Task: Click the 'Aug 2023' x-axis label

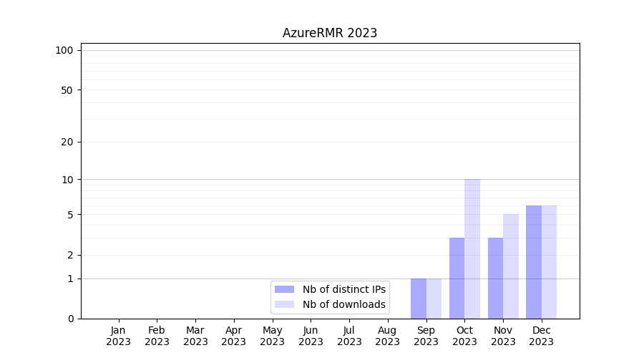Action: click(387, 336)
